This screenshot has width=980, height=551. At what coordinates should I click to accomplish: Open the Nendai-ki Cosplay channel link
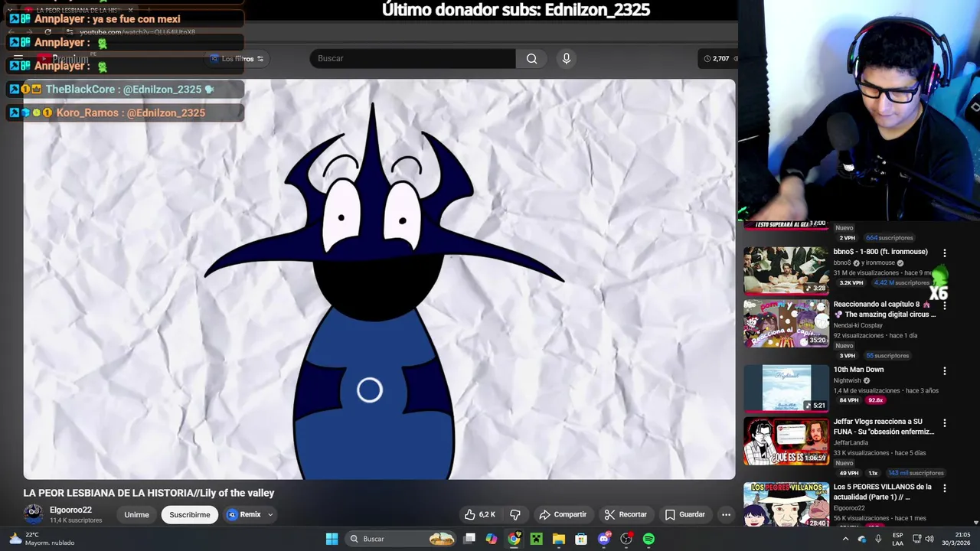(x=857, y=325)
